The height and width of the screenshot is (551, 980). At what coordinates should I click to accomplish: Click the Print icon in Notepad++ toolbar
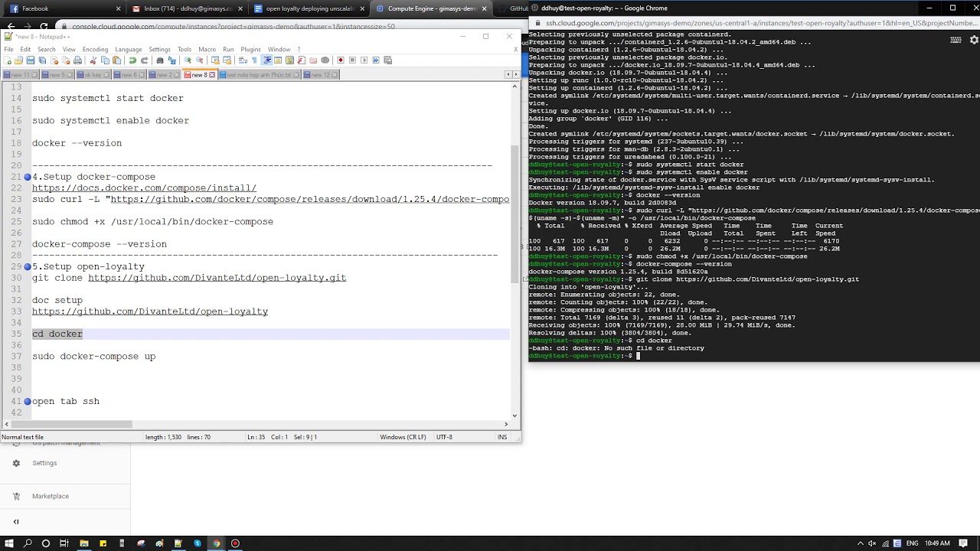(77, 60)
